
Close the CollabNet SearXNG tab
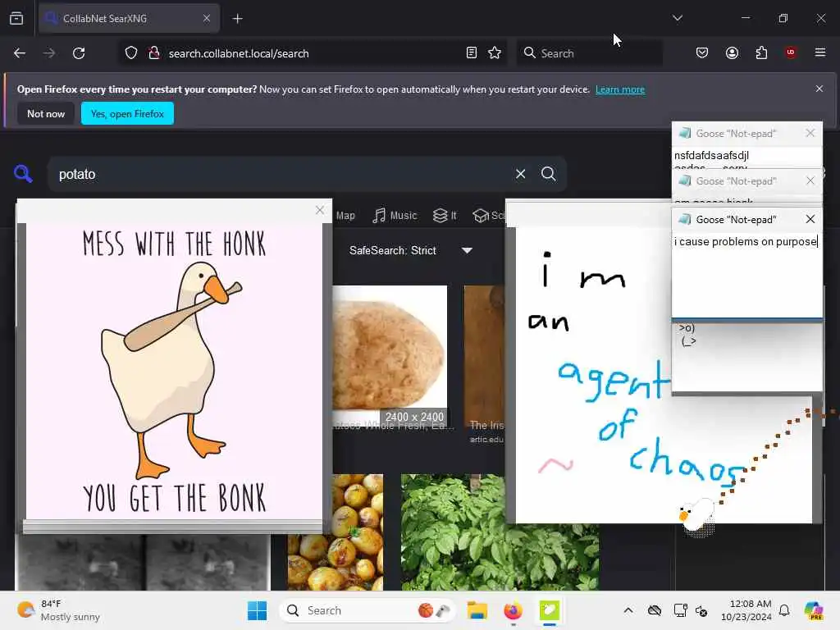coord(207,18)
